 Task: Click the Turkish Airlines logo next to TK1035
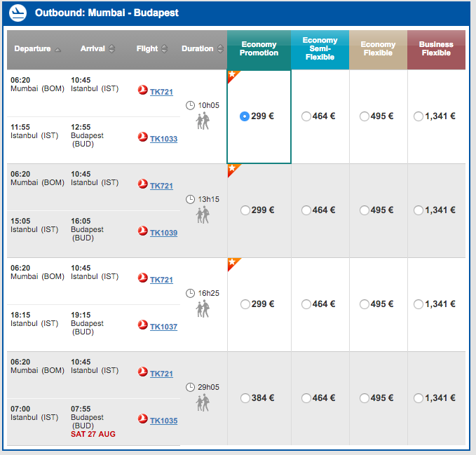(x=143, y=419)
